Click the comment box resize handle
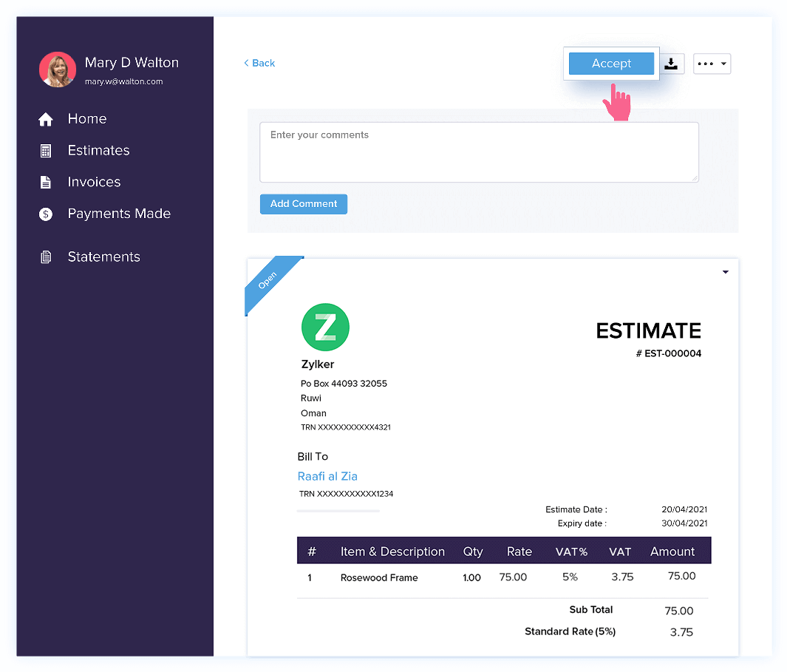 pos(695,178)
